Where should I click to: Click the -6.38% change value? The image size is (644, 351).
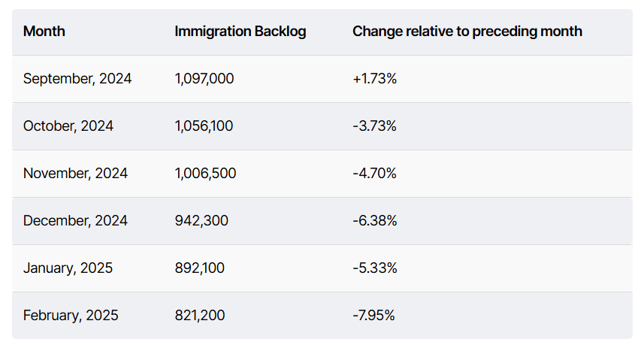click(x=374, y=221)
